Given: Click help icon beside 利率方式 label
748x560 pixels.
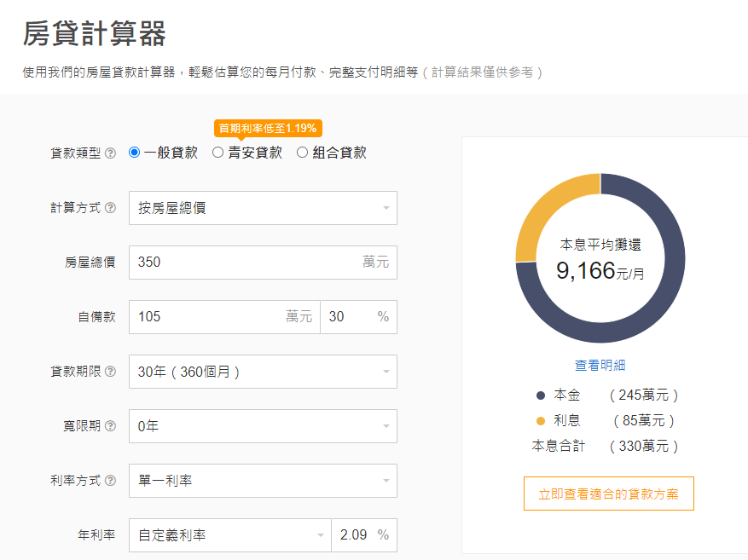Looking at the screenshot, I should point(110,481).
